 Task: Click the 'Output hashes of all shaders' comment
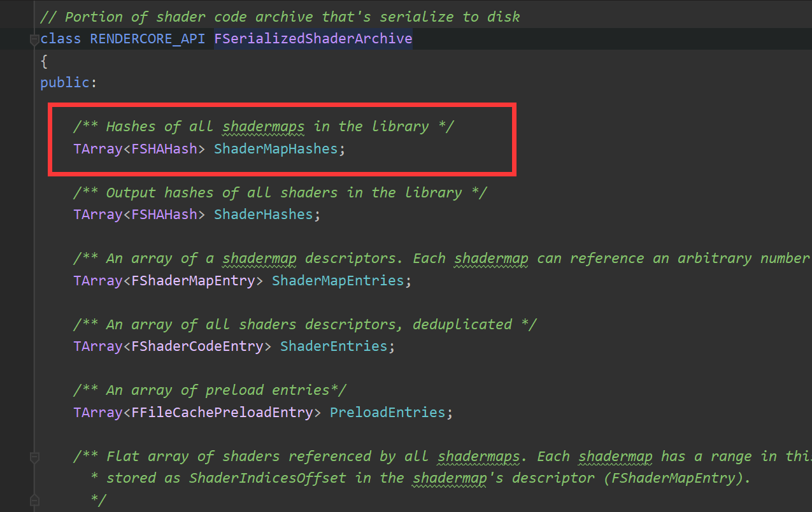pos(280,192)
